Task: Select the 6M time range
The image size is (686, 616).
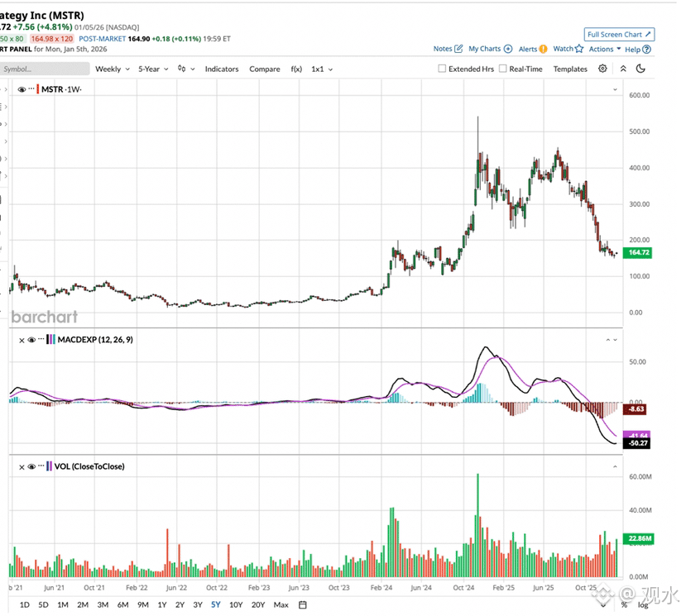Action: pos(123,604)
